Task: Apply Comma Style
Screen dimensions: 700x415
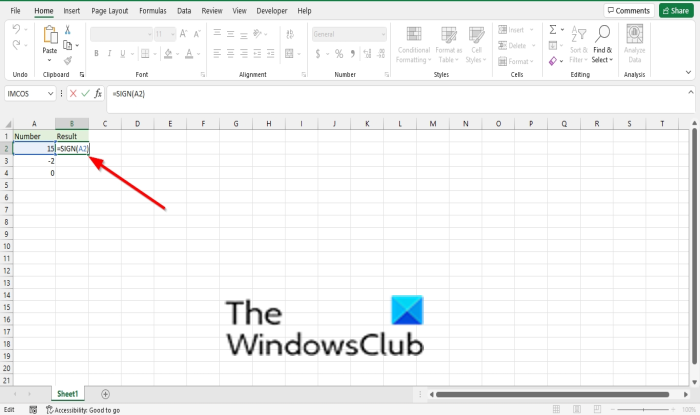Action: pyautogui.click(x=353, y=54)
